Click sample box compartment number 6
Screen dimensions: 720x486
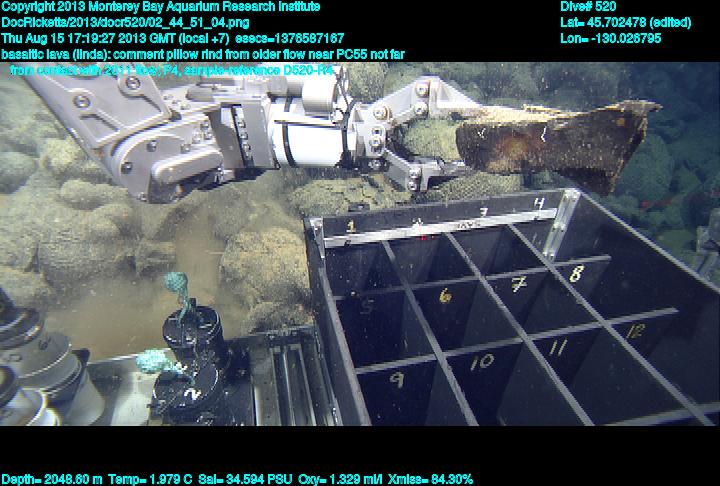pos(445,296)
